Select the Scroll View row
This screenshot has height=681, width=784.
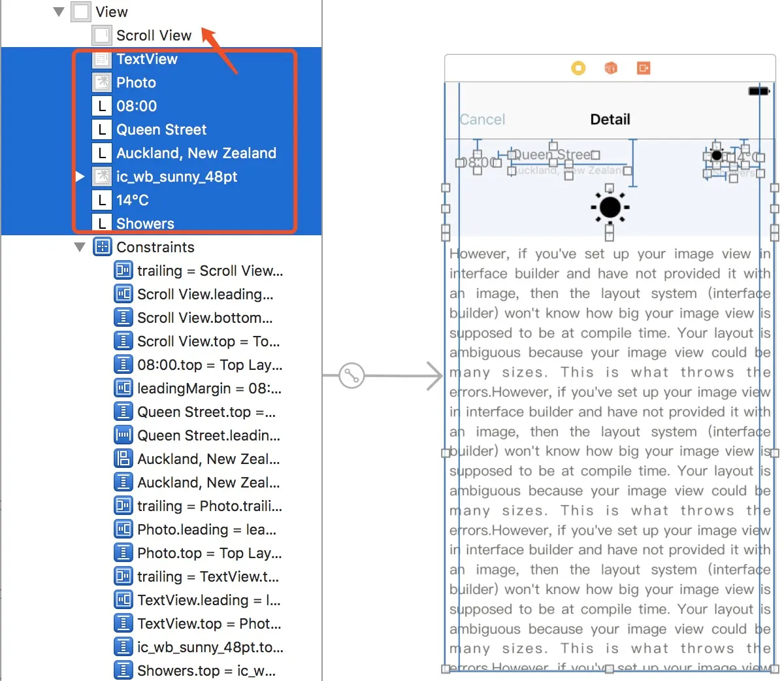(x=161, y=35)
